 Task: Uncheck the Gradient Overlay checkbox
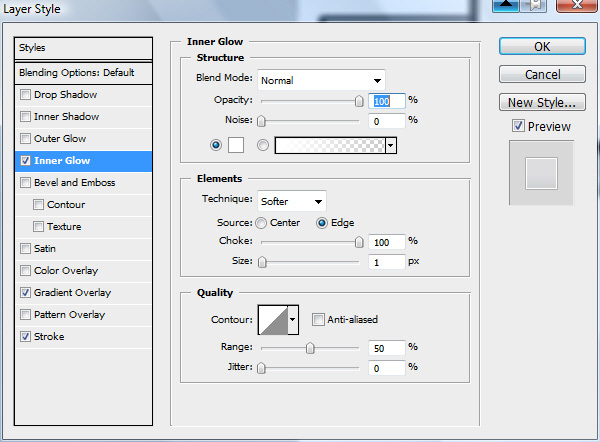tap(25, 292)
